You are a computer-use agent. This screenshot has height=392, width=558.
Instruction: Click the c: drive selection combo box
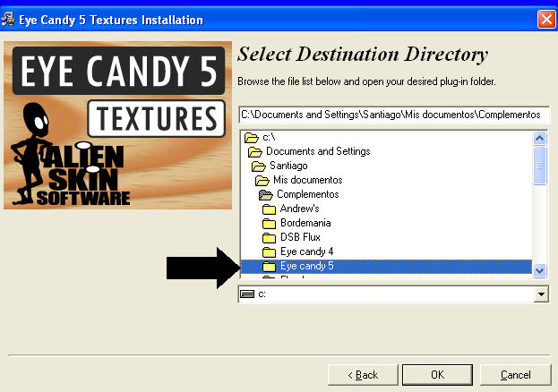click(x=385, y=294)
